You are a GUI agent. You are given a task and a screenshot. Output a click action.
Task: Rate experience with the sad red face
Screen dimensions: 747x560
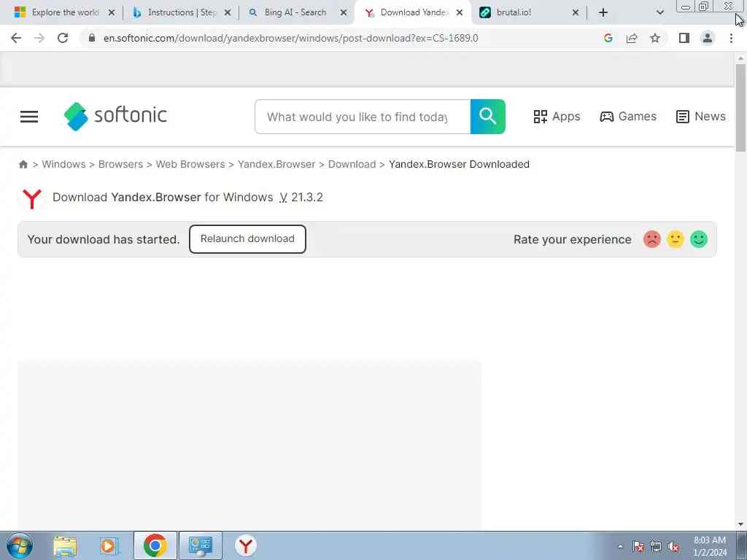pyautogui.click(x=651, y=239)
